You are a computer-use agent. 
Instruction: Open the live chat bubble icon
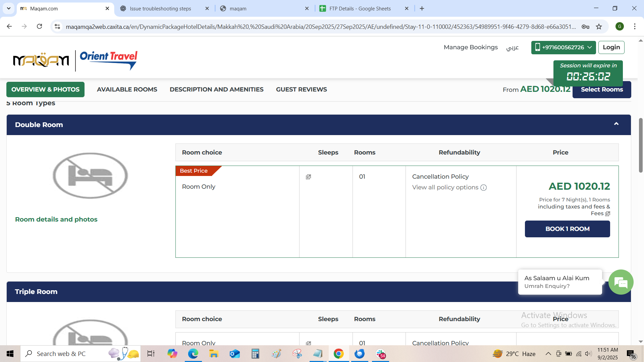[x=621, y=282]
